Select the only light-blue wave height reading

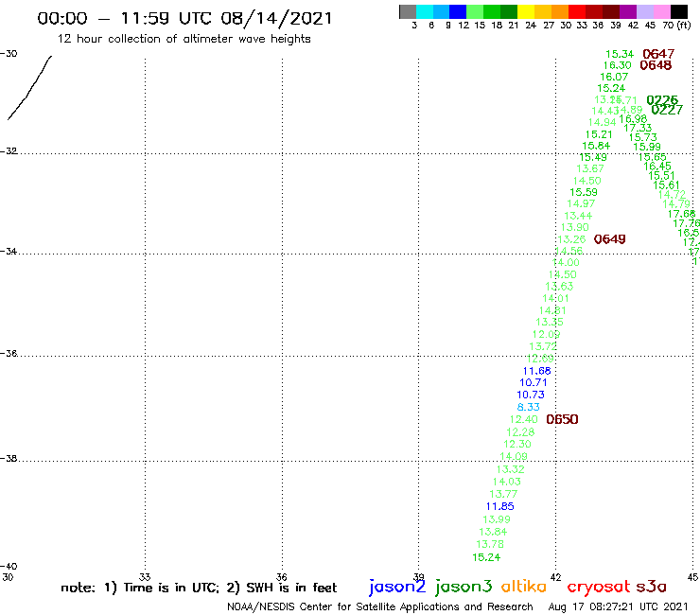tap(528, 407)
